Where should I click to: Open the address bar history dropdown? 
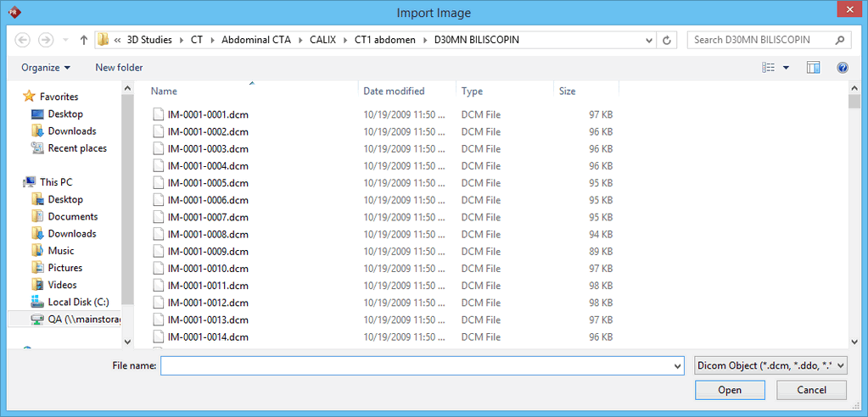pos(648,40)
